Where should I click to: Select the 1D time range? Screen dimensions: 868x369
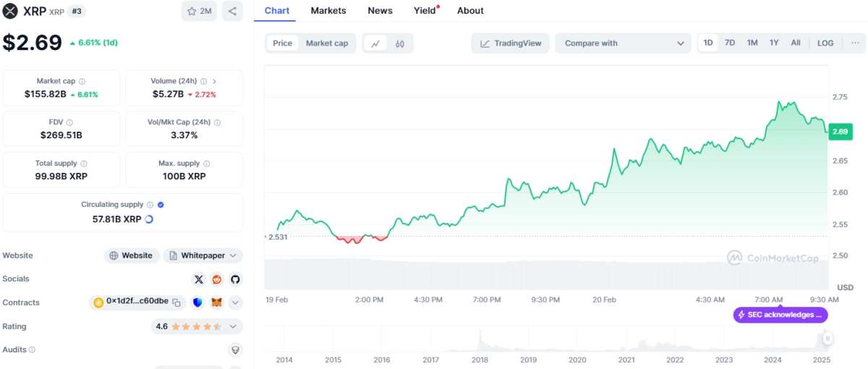coord(708,43)
